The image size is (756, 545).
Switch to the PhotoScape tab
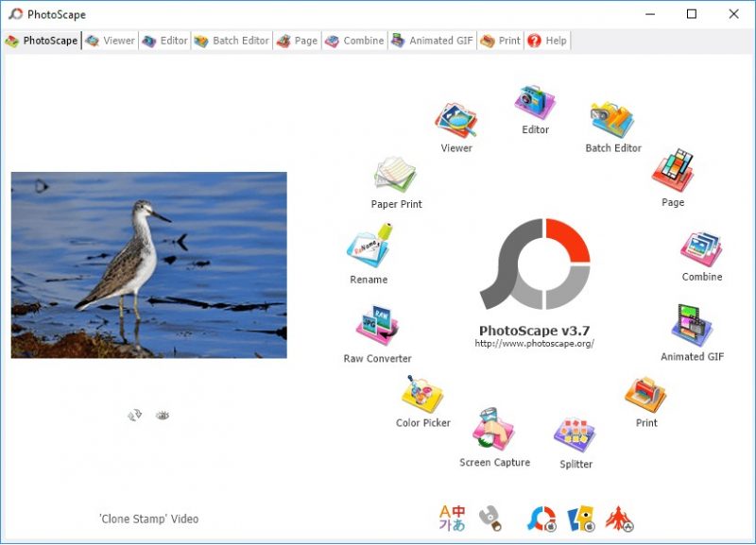(42, 41)
